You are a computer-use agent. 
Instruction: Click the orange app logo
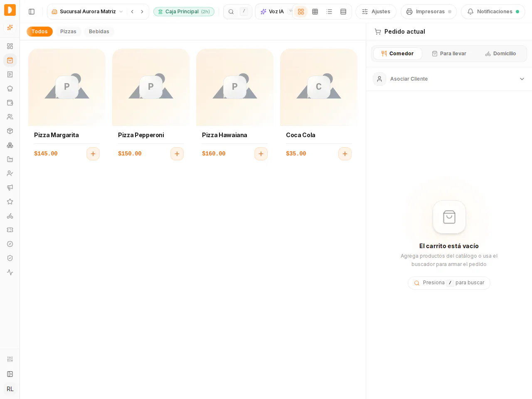coord(10,10)
